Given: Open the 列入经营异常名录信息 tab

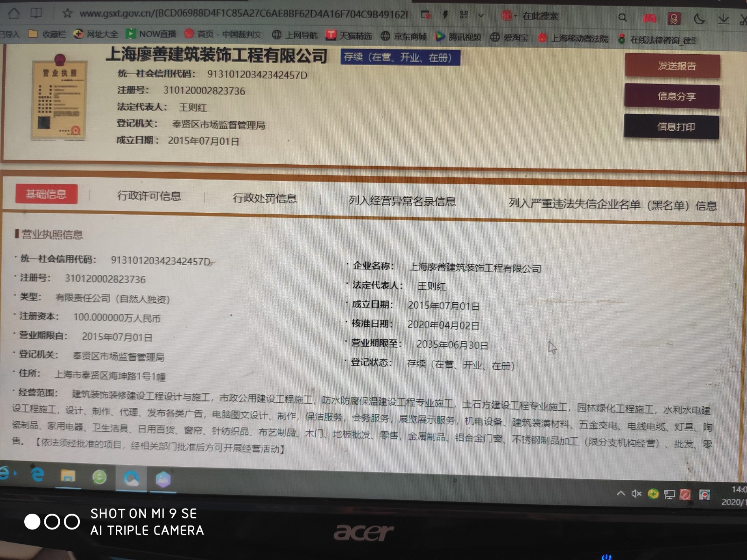Looking at the screenshot, I should tap(402, 201).
